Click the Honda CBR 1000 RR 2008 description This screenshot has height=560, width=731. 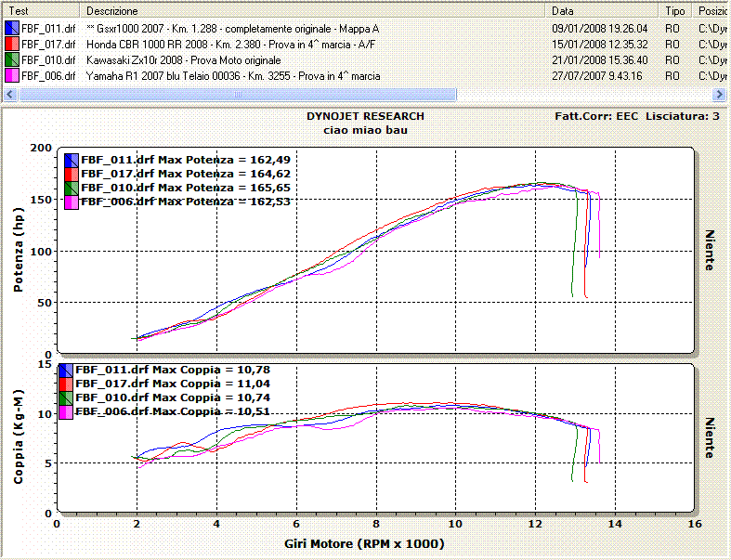pos(230,45)
